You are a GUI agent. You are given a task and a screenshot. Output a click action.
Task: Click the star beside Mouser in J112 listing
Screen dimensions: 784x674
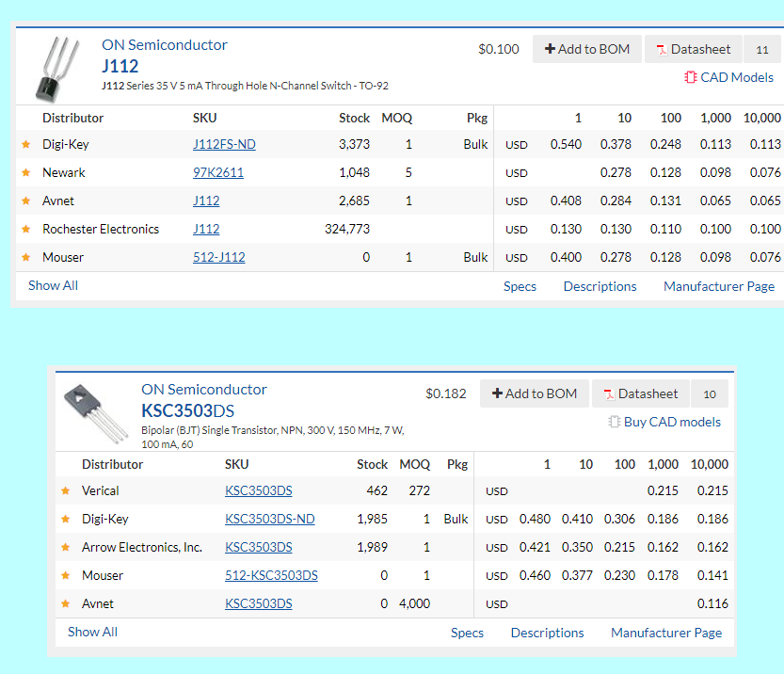click(x=26, y=258)
